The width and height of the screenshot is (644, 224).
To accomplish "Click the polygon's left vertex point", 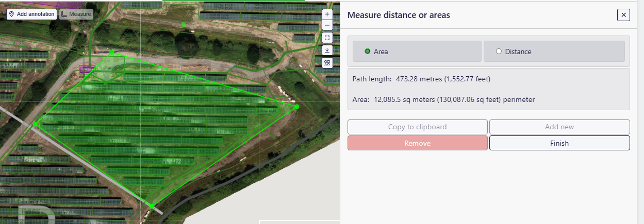I will pyautogui.click(x=35, y=124).
